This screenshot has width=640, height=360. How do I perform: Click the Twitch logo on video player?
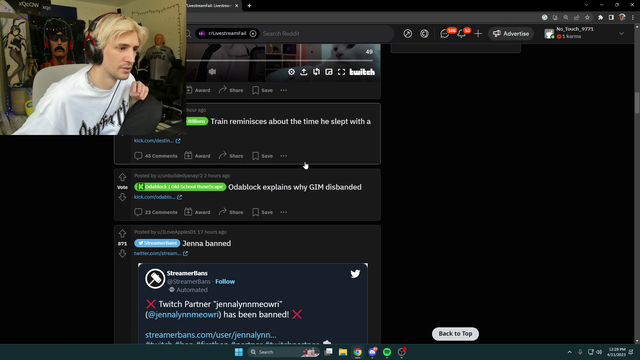click(362, 72)
